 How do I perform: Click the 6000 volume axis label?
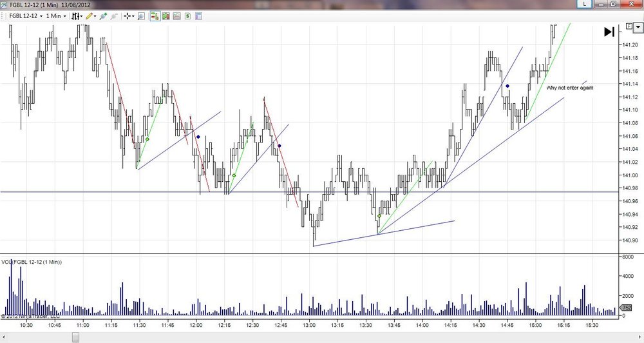coord(627,257)
